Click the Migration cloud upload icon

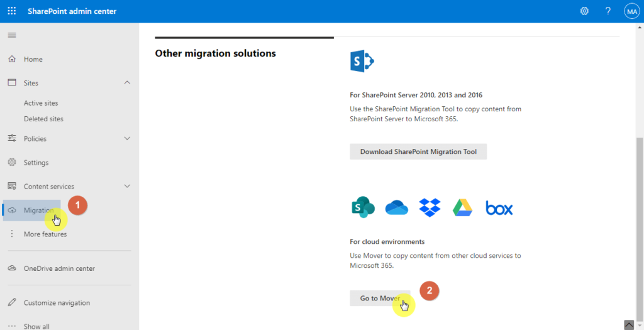12,210
